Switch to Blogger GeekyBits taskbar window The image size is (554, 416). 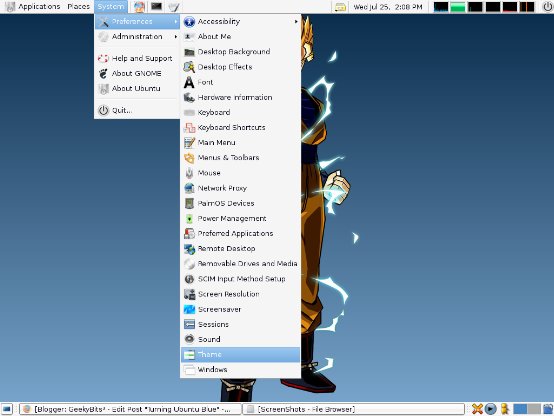pos(131,409)
